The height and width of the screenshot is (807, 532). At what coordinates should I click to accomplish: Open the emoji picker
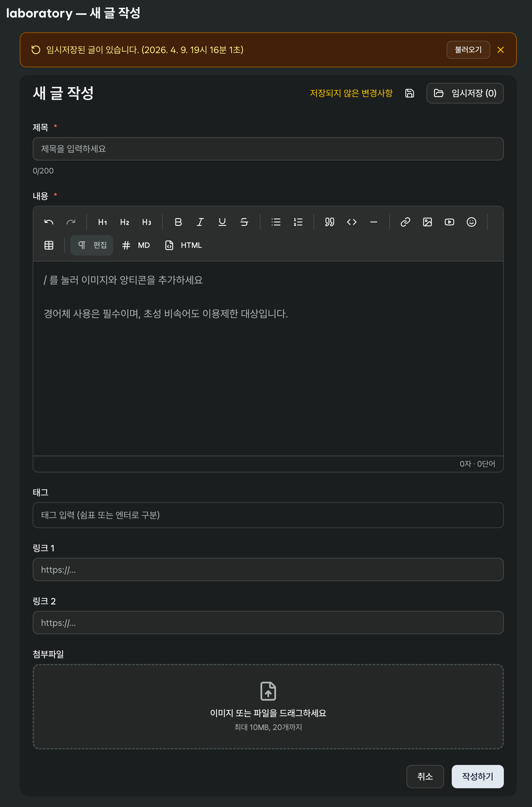tap(471, 222)
